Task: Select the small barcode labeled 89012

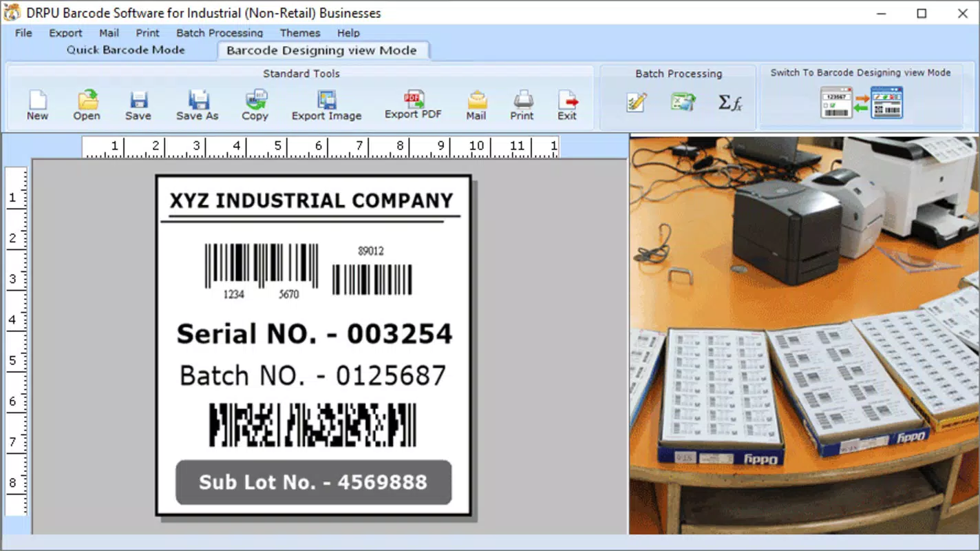Action: (x=372, y=271)
